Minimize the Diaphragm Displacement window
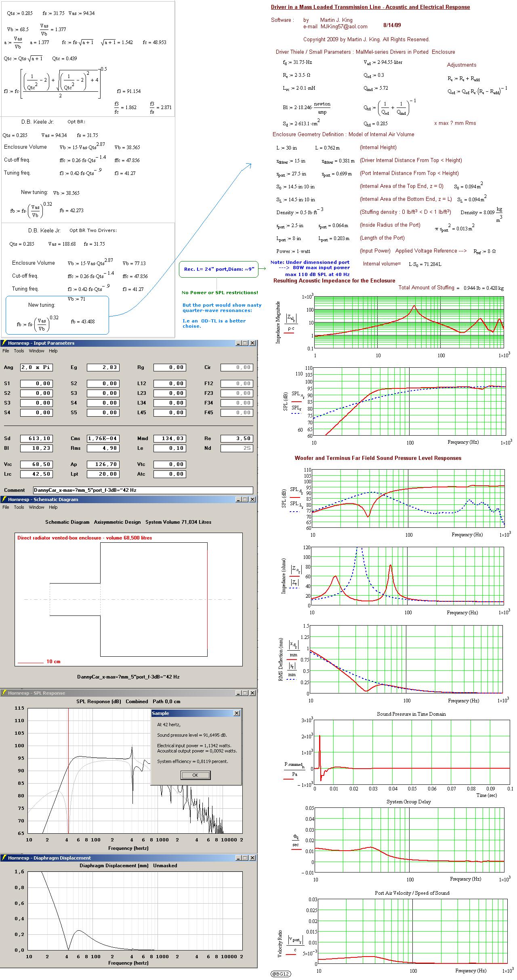The image size is (517, 980). coord(239,858)
